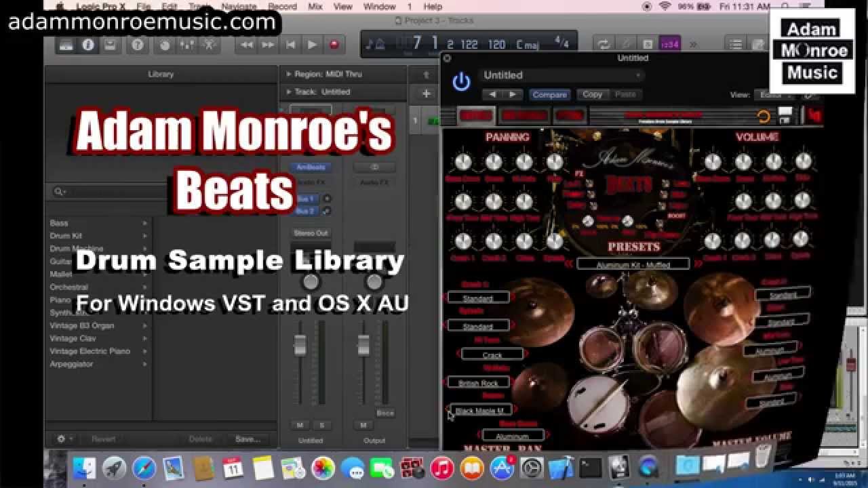Expand the Region: MIDI Thru disclosure triangle
This screenshot has height=488, width=868.
point(288,74)
